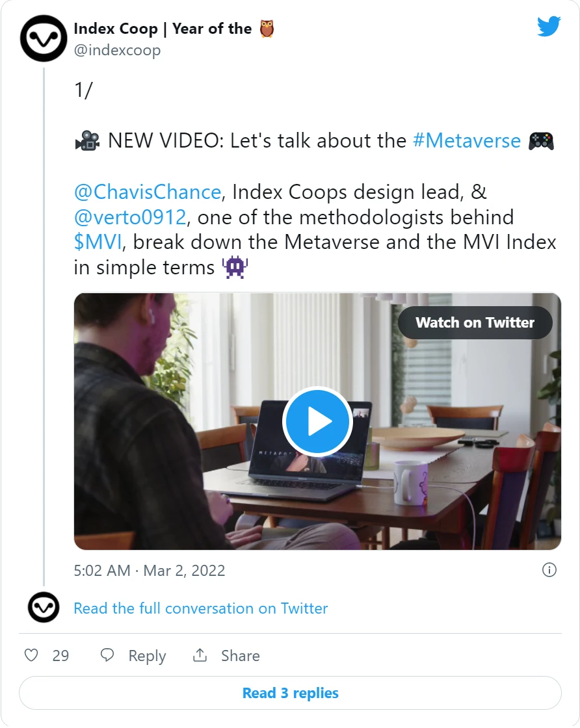This screenshot has height=728, width=580.
Task: Open the Index Coop profile avatar
Action: point(44,38)
